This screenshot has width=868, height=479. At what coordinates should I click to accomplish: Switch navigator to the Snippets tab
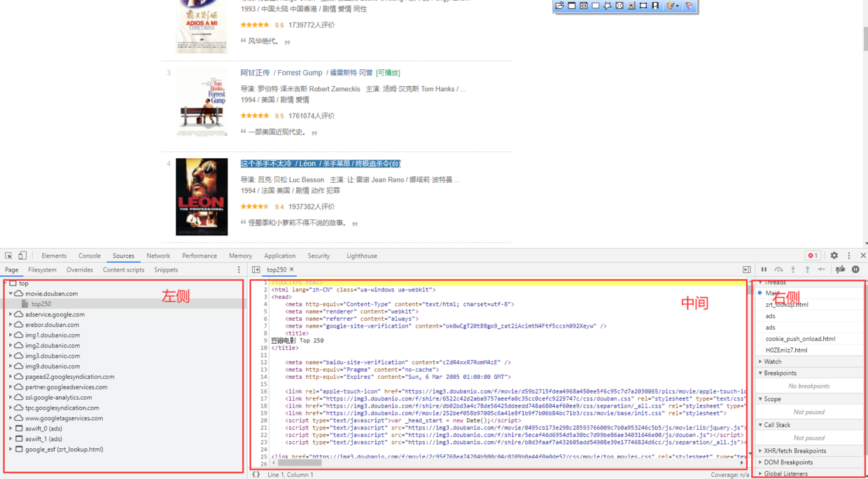[x=166, y=270]
